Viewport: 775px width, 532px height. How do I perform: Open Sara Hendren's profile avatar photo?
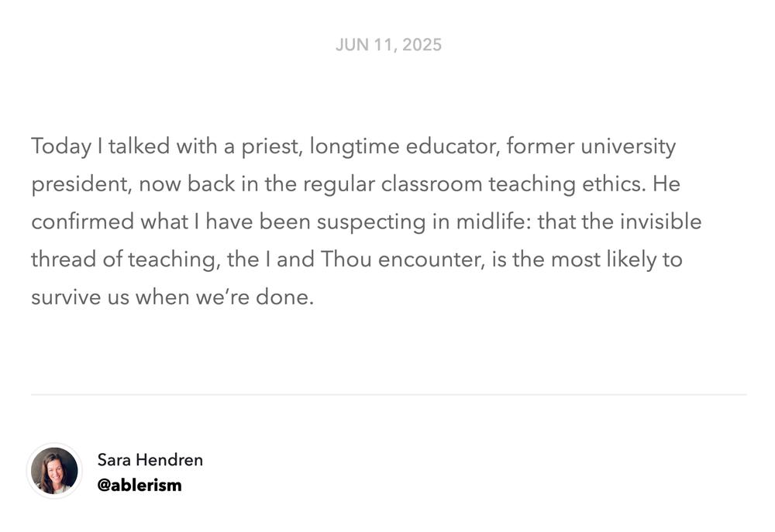point(54,471)
